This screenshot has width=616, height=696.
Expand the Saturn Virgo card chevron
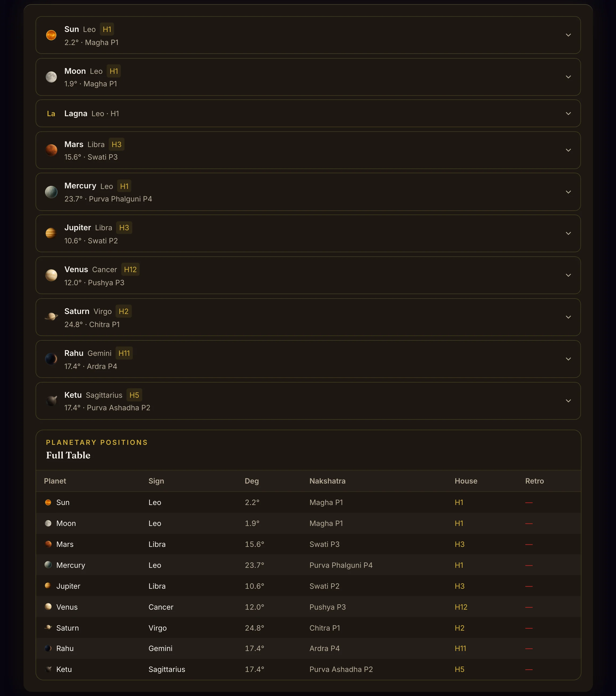pos(568,317)
